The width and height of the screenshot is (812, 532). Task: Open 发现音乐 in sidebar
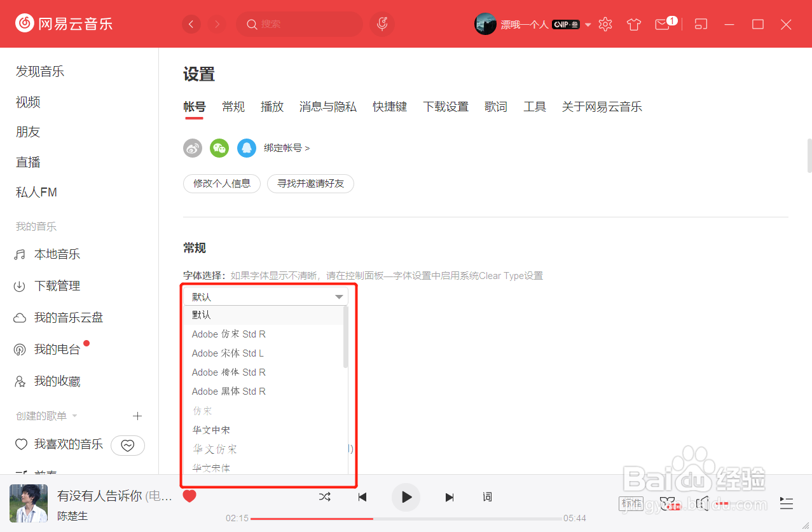pyautogui.click(x=40, y=71)
